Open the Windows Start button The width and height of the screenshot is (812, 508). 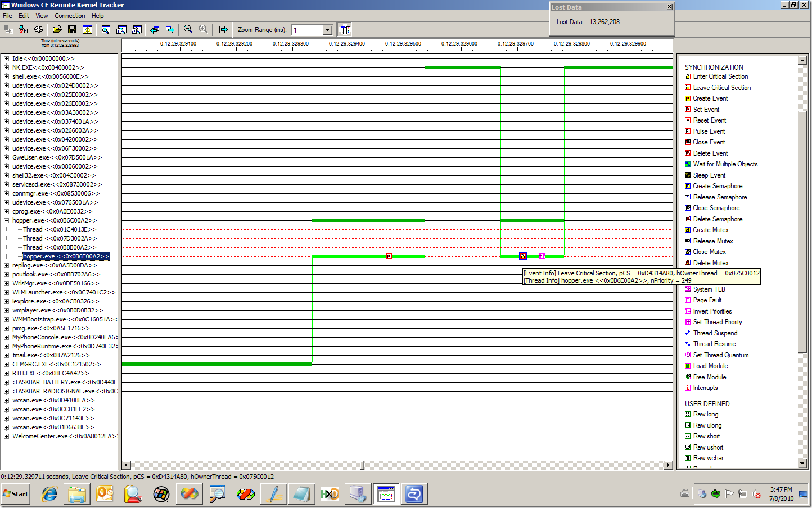click(x=16, y=494)
